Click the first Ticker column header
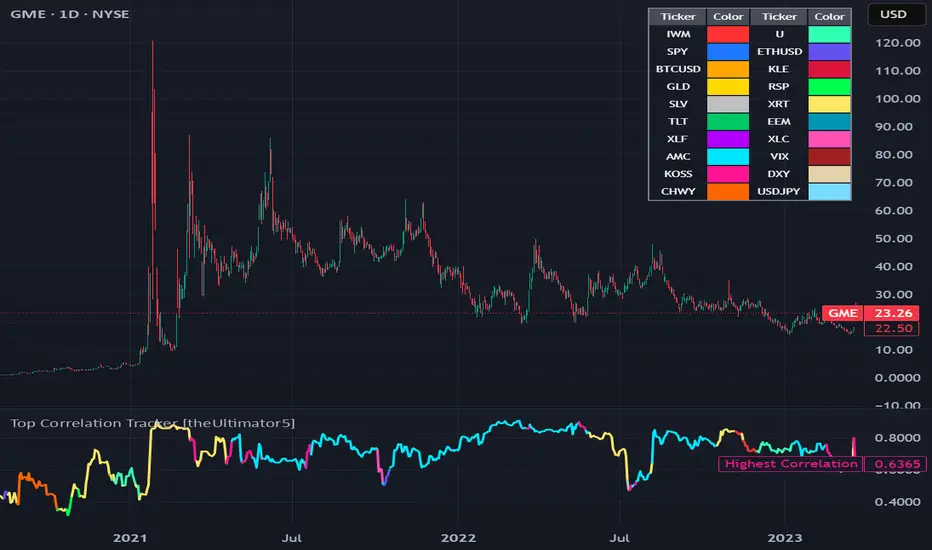 click(x=678, y=17)
